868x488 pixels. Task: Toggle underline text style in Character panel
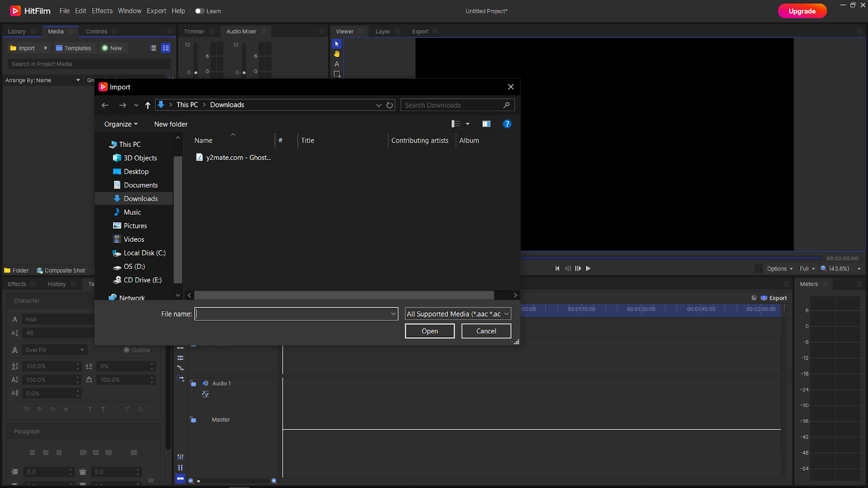(90, 409)
